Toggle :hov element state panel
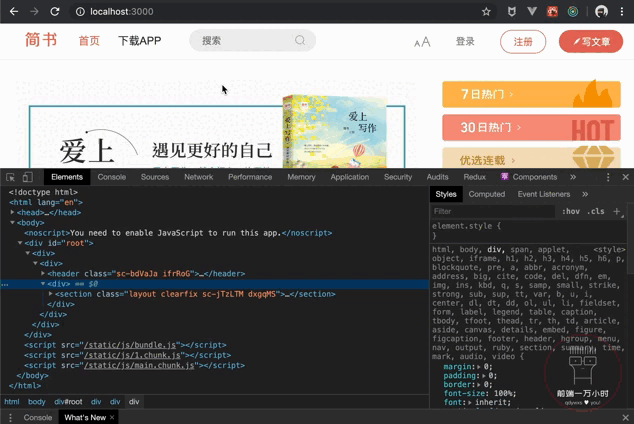Screen dimensions: 634x424 point(571,211)
